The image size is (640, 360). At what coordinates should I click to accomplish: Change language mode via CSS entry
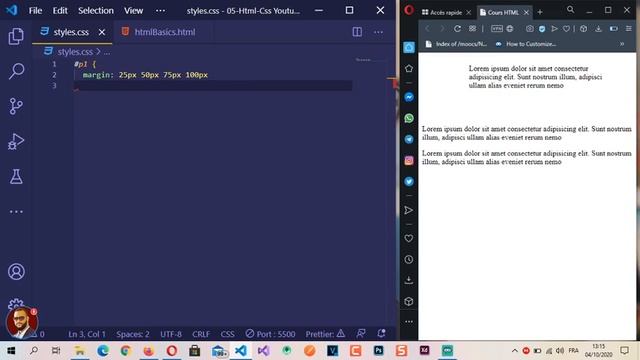click(227, 334)
